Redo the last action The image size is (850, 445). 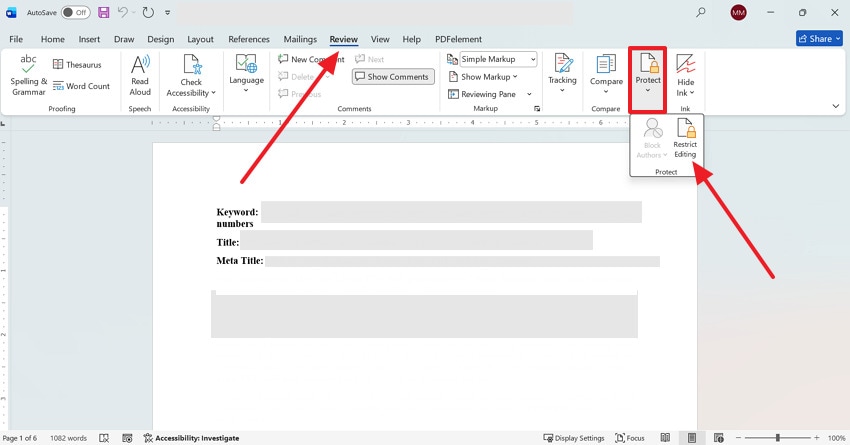pyautogui.click(x=148, y=12)
